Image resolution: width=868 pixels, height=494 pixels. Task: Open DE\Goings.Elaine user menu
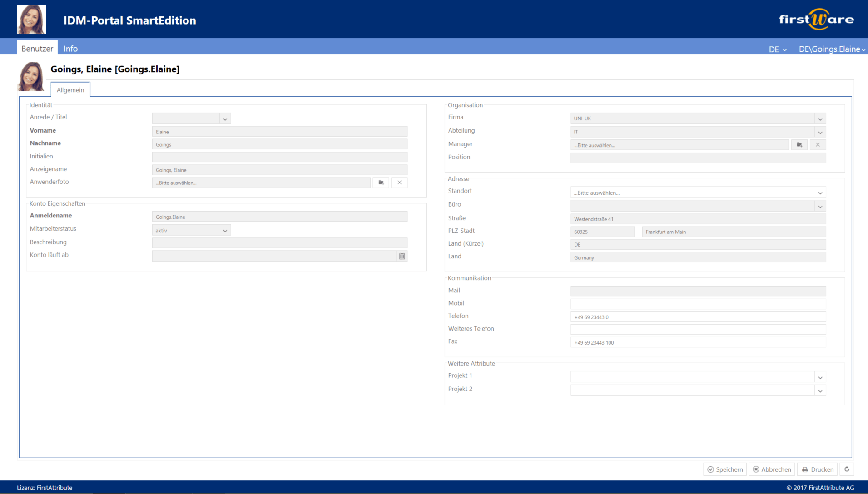[x=832, y=49]
